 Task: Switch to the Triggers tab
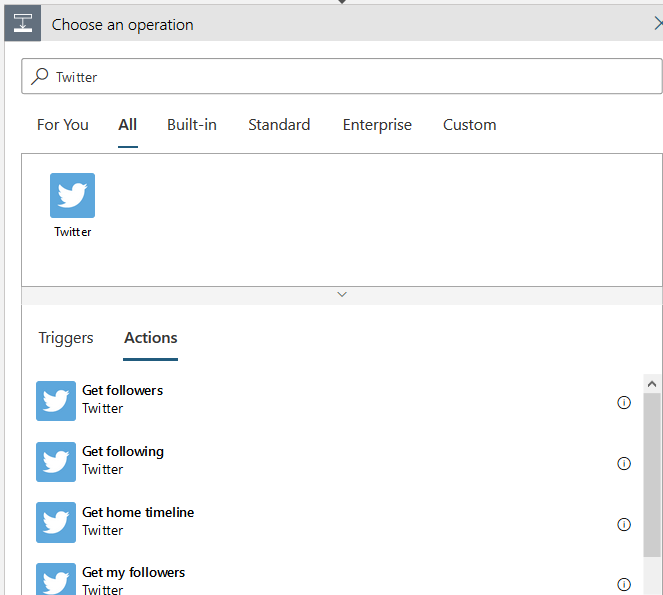point(66,338)
